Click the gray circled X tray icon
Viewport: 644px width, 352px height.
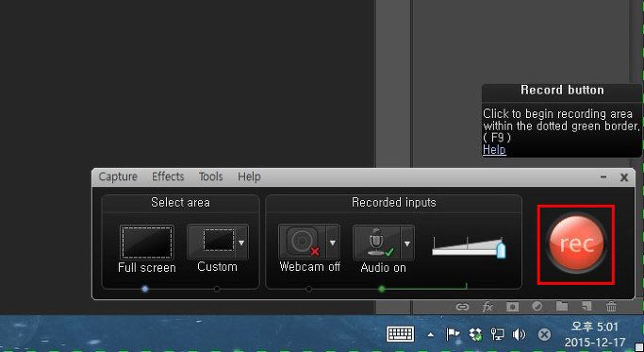pos(544,335)
